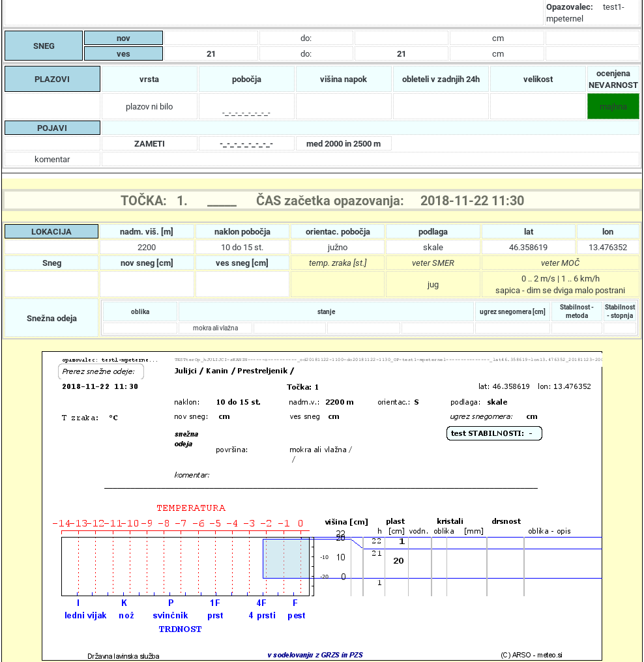This screenshot has height=662, width=644.
Task: Click the green 'majhna' danger cell
Action: [613, 106]
